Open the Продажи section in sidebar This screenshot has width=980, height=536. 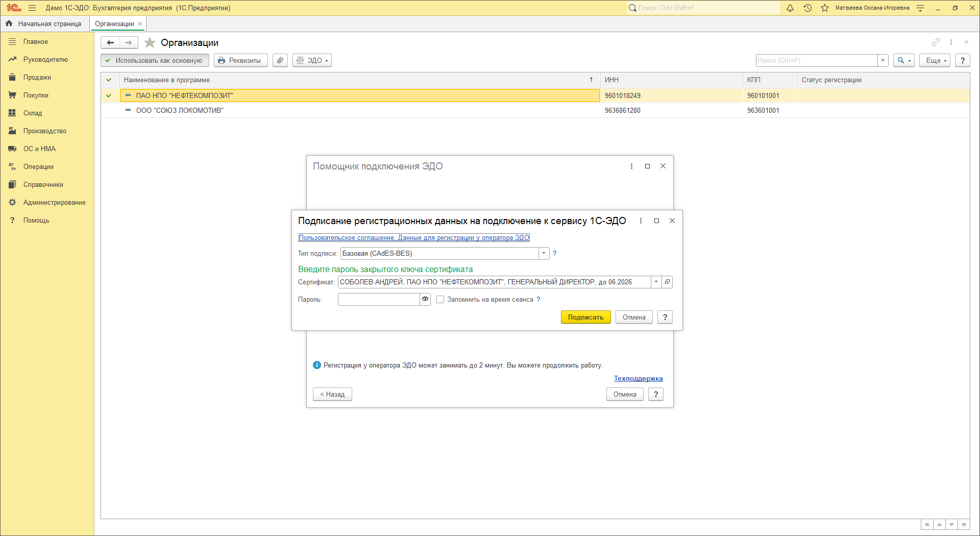37,78
